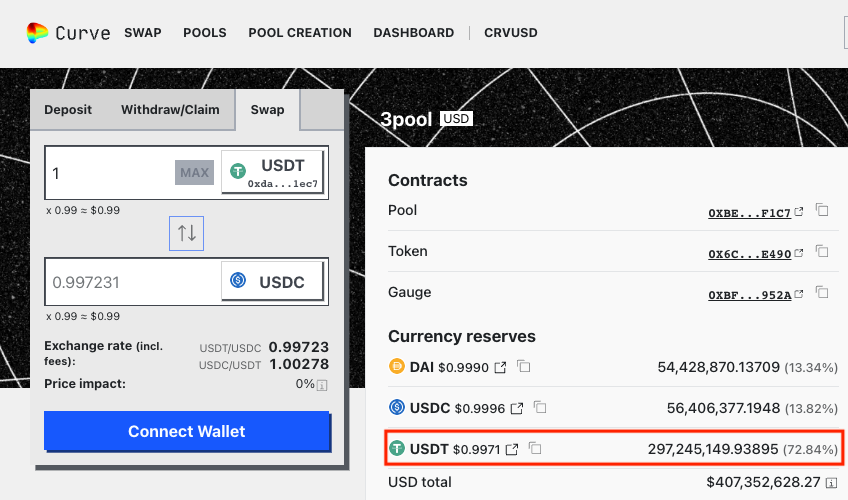
Task: Copy the Pool contract address
Action: click(822, 211)
